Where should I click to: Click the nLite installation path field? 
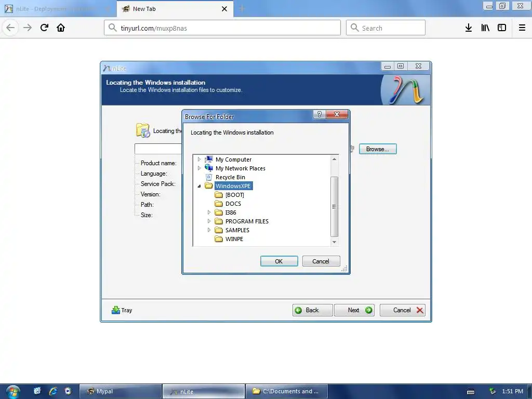tap(158, 149)
